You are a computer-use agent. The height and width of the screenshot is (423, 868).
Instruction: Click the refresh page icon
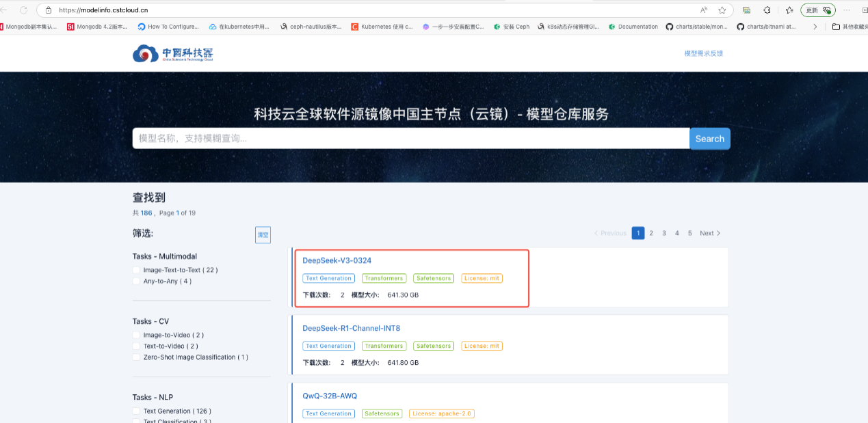[24, 10]
